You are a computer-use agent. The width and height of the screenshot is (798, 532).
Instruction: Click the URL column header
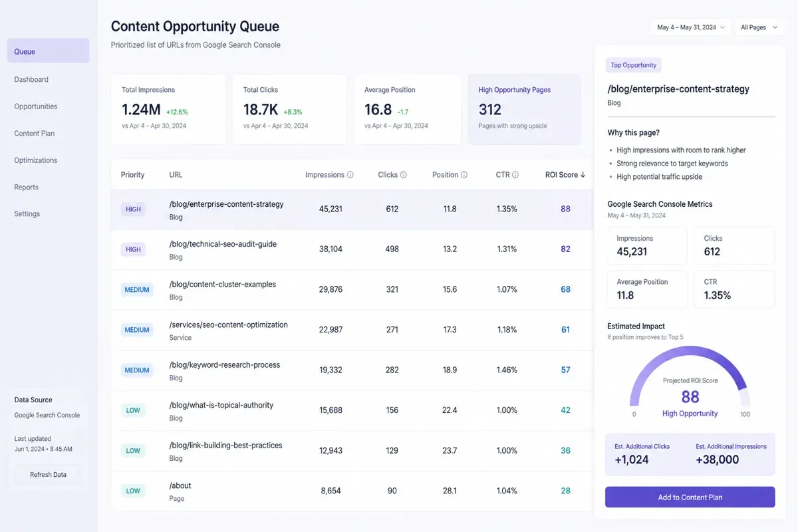(176, 175)
